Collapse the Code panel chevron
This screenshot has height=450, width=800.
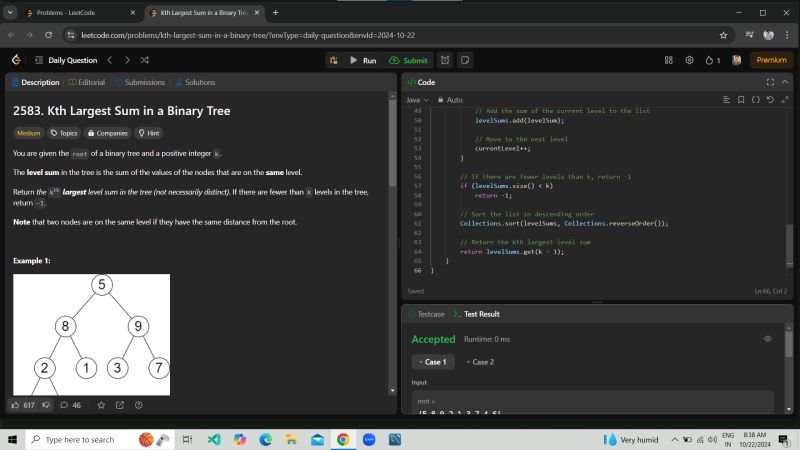tap(785, 82)
